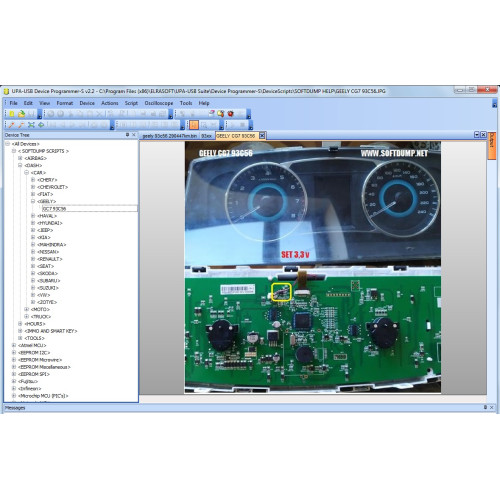This screenshot has height=500, width=500.
Task: Toggle the Messages panel pin
Action: (x=485, y=407)
